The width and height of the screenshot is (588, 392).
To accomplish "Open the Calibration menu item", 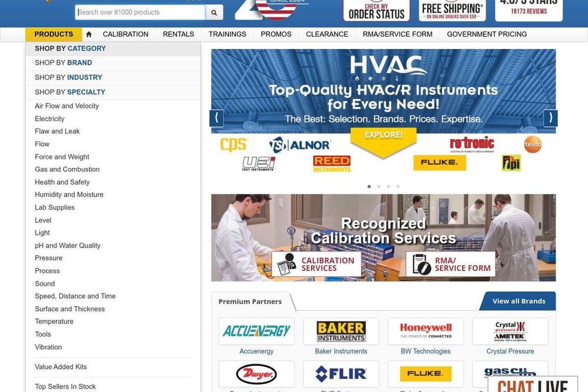I will pos(126,34).
